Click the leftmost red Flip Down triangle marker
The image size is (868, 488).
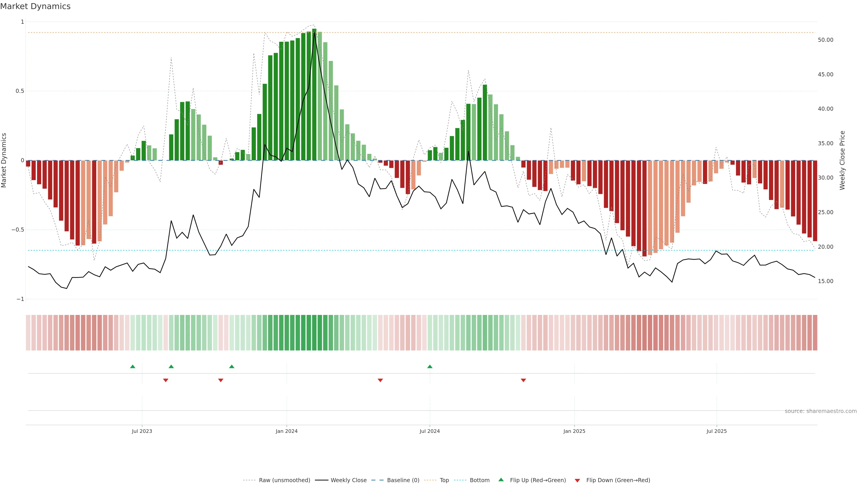(165, 380)
